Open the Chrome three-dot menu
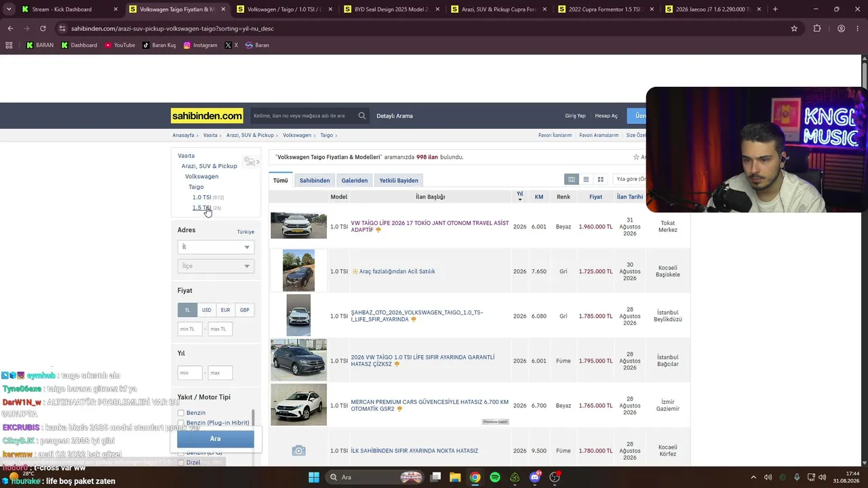 (x=858, y=28)
